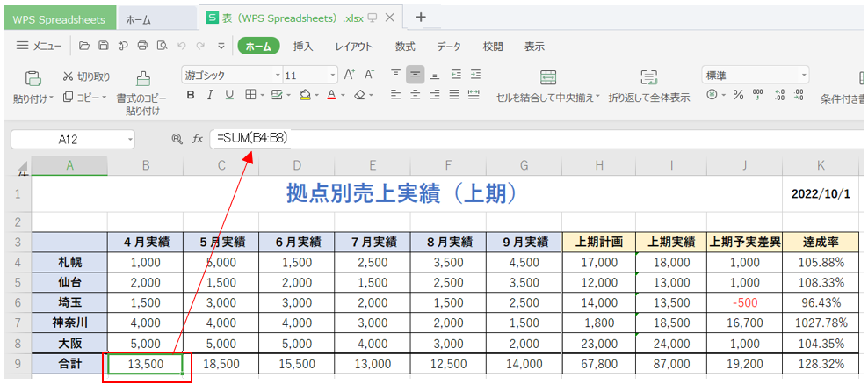Image resolution: width=868 pixels, height=392 pixels.
Task: Toggle bold formatting
Action: pos(191,95)
